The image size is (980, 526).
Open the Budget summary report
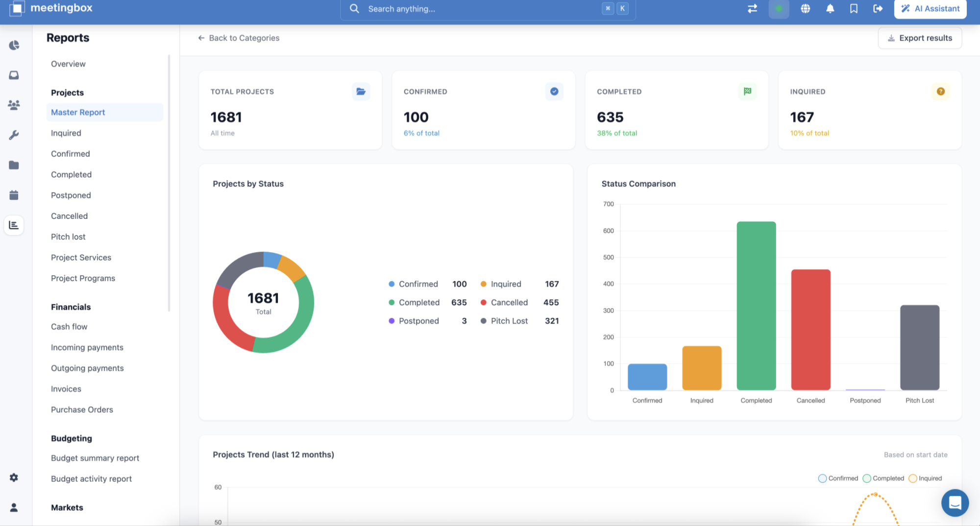[95, 458]
